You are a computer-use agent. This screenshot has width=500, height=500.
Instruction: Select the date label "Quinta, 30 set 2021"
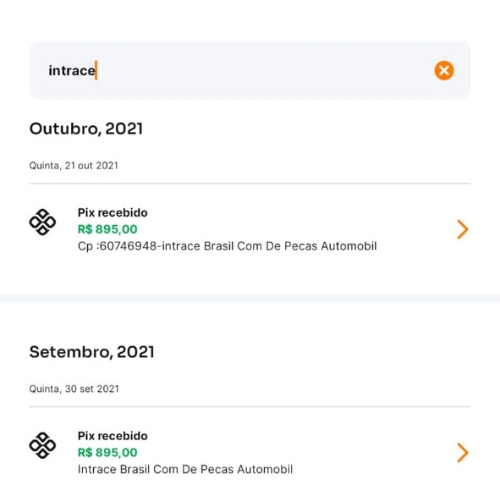[x=74, y=389]
